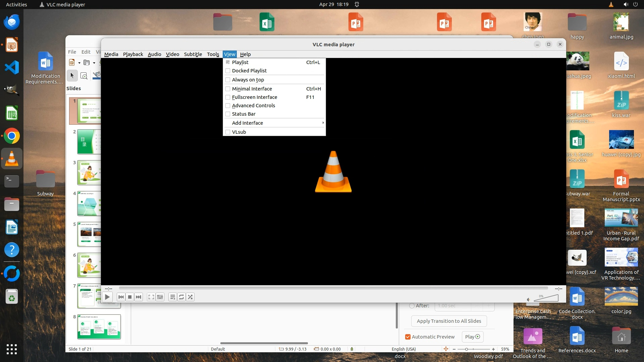Select slide 8 thumbnail

point(99,327)
